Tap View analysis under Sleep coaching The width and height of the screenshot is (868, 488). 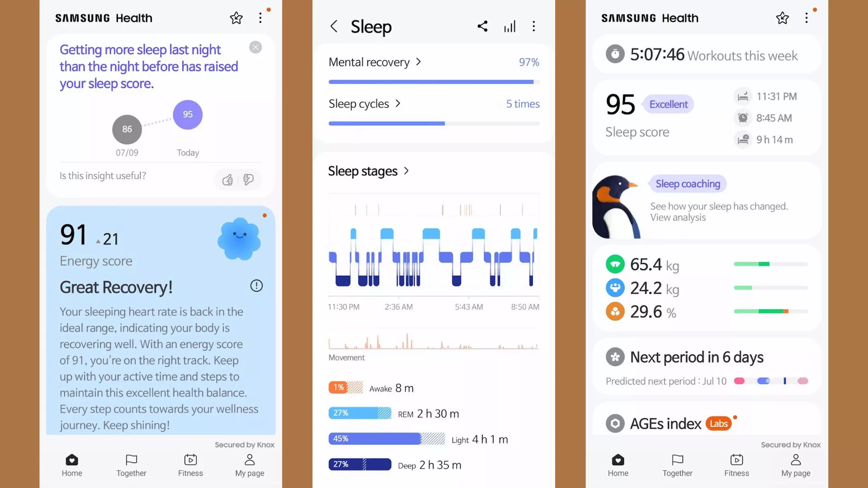coord(677,216)
